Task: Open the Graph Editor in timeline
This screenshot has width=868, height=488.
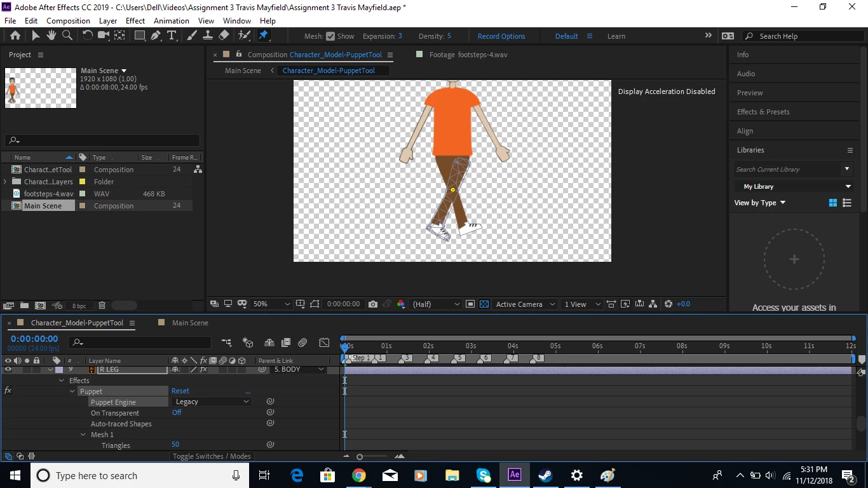Action: tap(324, 343)
